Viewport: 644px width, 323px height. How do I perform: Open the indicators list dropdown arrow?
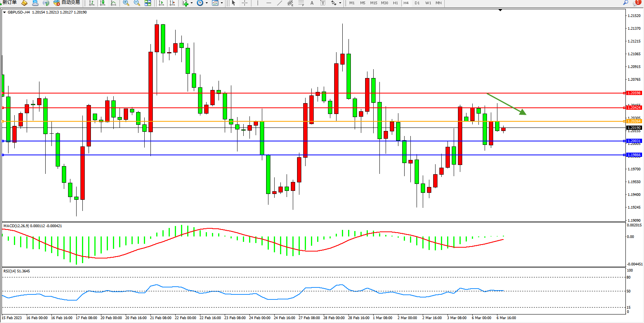click(x=191, y=3)
